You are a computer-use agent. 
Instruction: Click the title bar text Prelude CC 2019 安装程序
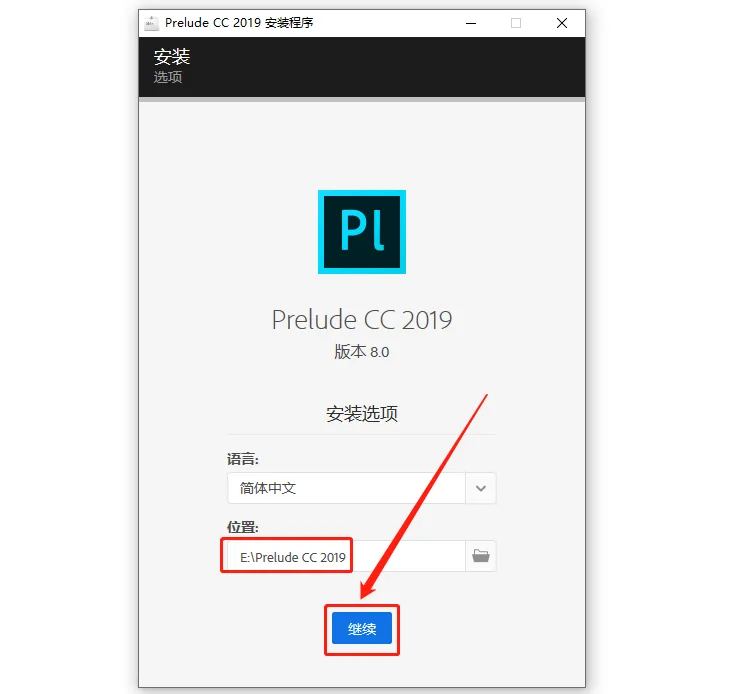(239, 23)
